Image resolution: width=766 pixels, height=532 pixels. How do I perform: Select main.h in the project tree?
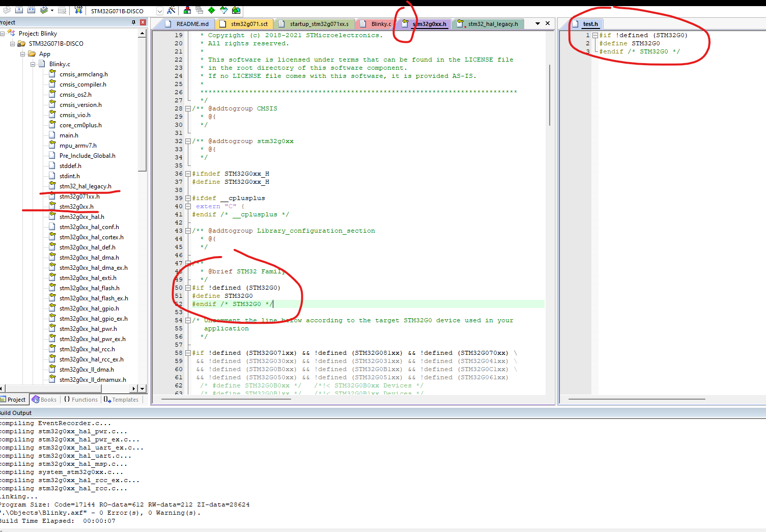point(69,135)
